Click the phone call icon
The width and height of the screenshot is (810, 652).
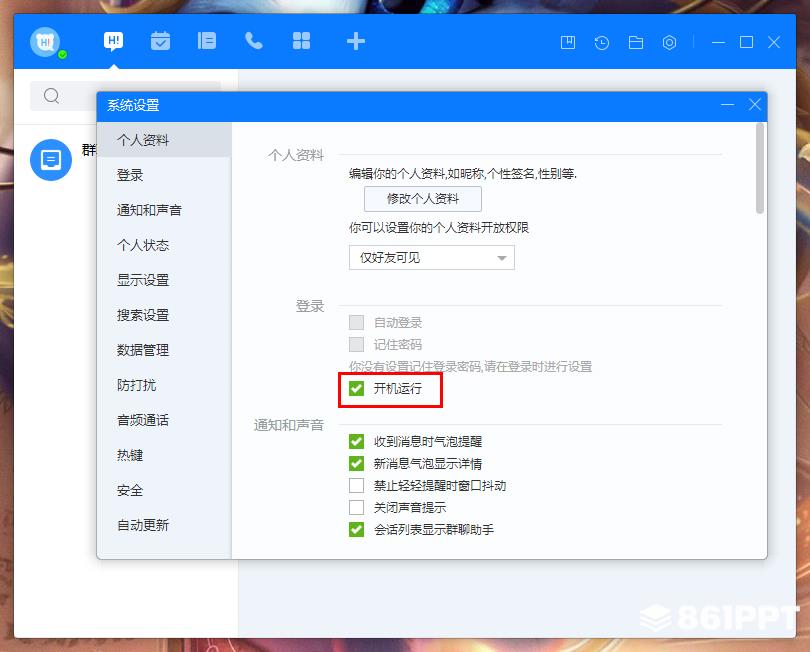(254, 41)
